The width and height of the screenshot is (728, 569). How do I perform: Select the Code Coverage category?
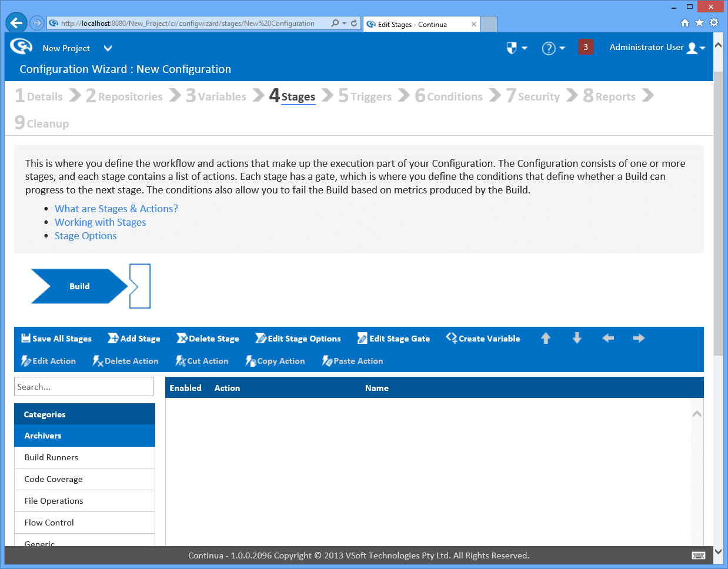pyautogui.click(x=85, y=479)
